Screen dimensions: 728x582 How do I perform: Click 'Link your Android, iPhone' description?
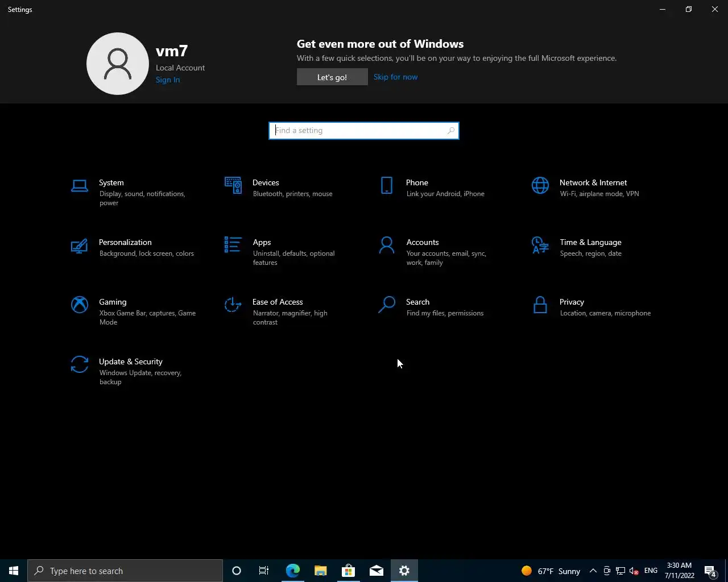445,194
